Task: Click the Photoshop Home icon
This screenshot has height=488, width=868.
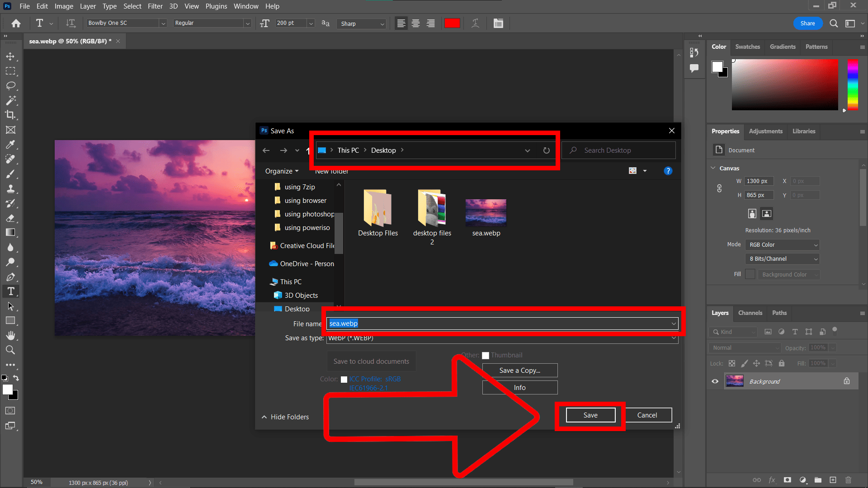Action: (x=16, y=23)
